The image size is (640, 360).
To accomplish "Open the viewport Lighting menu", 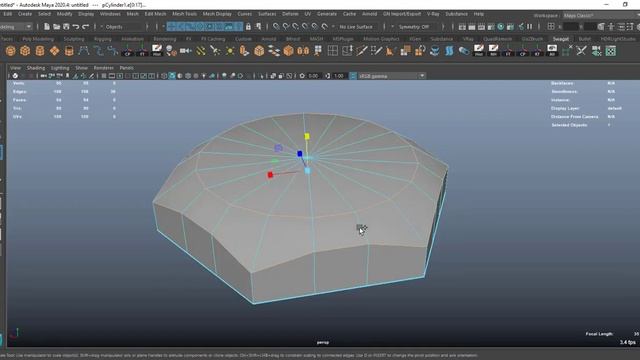I will [x=60, y=68].
